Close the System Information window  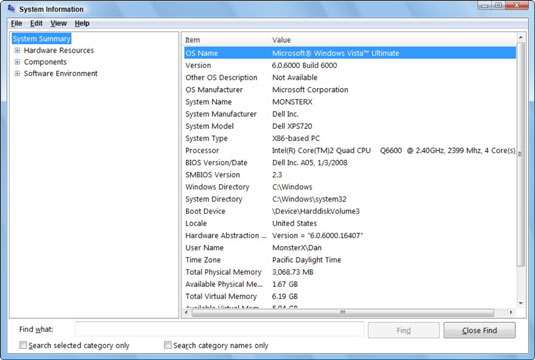[517, 5]
